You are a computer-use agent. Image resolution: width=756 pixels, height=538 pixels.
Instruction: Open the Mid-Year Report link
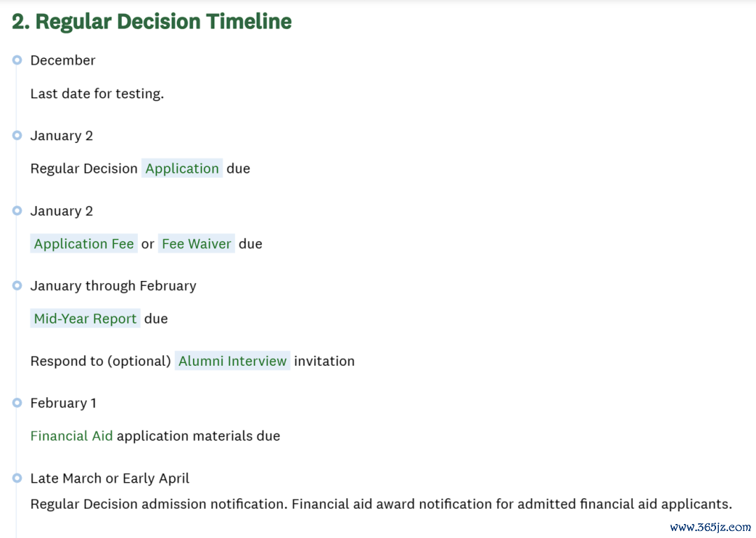(85, 319)
